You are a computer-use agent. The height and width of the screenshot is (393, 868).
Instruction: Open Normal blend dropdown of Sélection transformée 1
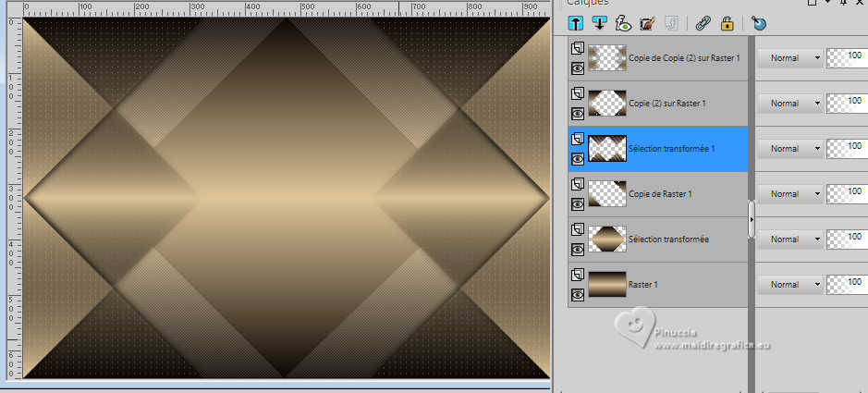pyautogui.click(x=789, y=148)
